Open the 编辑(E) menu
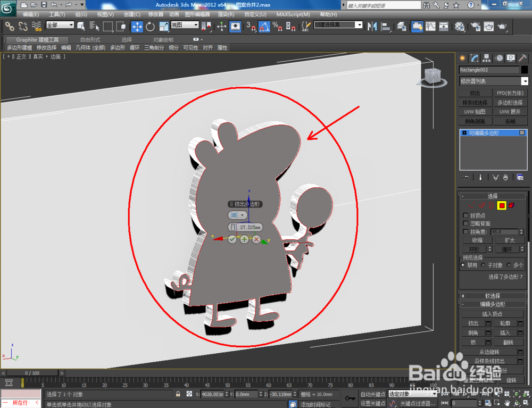Screen dimensions: 532x408 31,14
